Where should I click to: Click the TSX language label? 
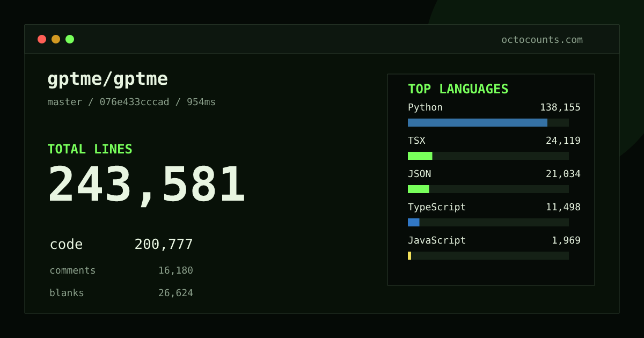tap(416, 141)
